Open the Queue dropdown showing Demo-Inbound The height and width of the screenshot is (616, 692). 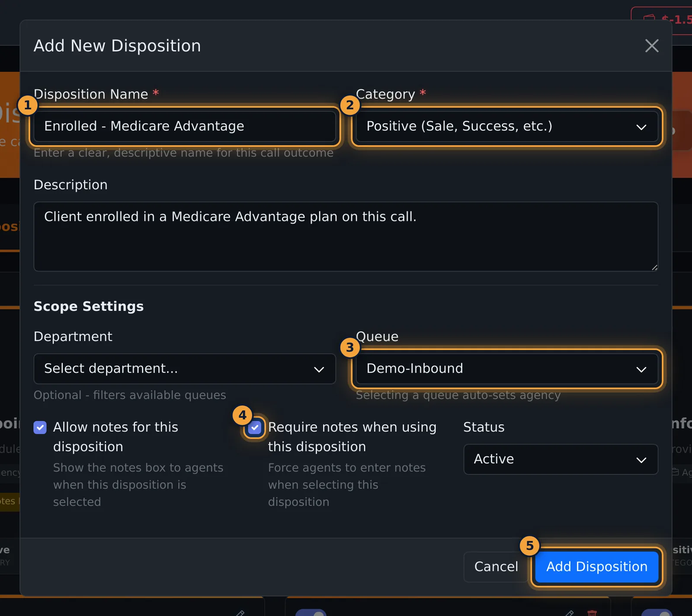point(506,369)
